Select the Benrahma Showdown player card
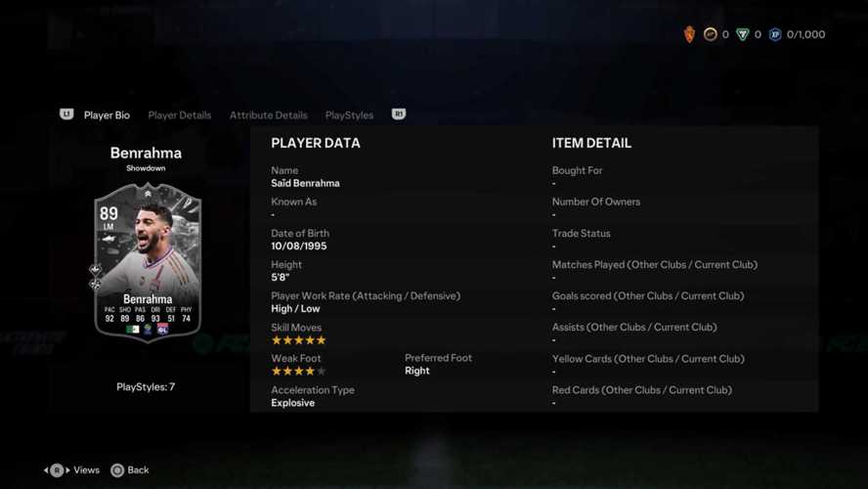The width and height of the screenshot is (868, 489). (148, 263)
